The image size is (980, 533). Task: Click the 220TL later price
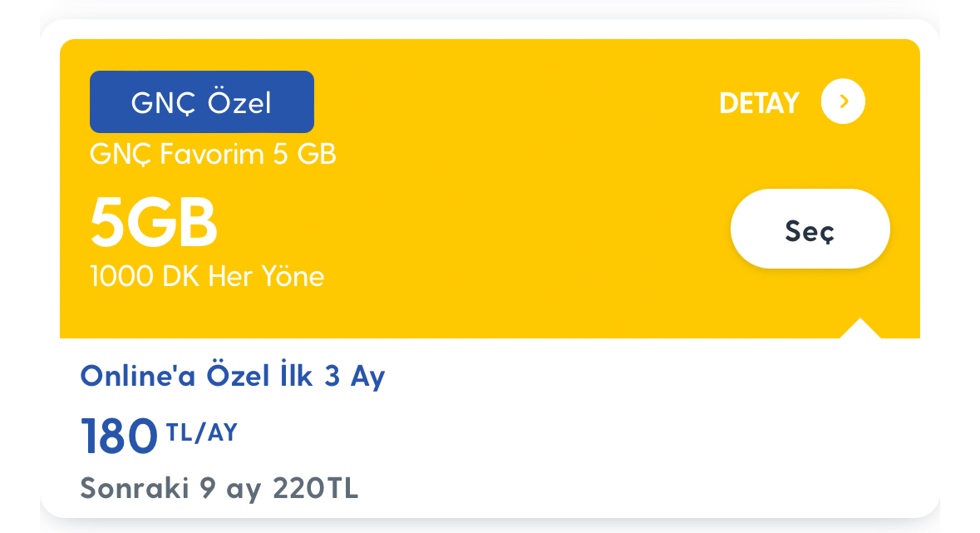[316, 489]
